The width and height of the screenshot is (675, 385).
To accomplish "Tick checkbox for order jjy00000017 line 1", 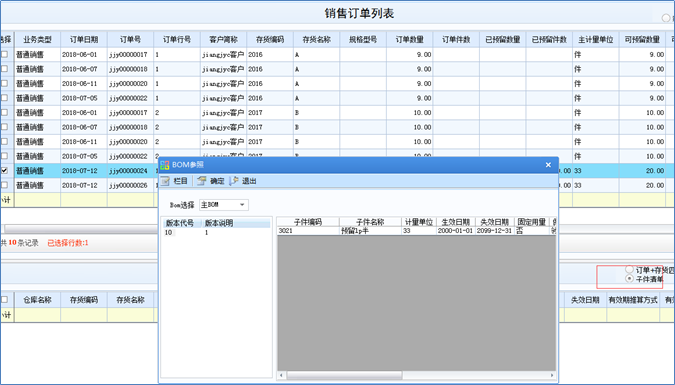I will pyautogui.click(x=4, y=54).
